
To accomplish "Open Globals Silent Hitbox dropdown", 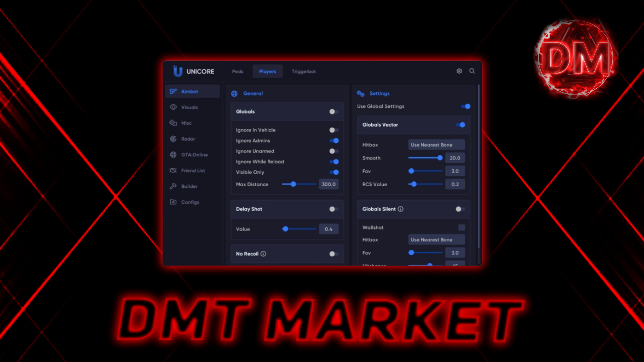I will pos(436,240).
